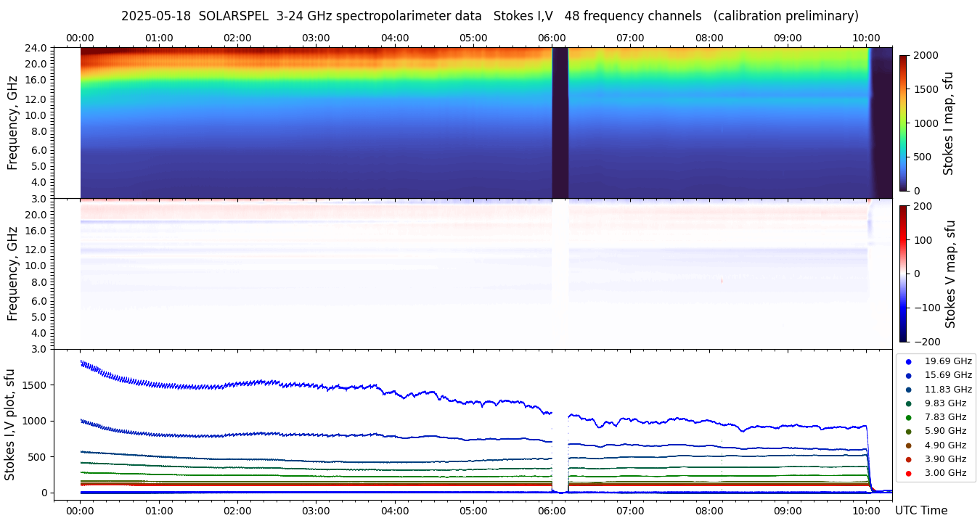Click the 15.69 GHz legend marker dot
This screenshot has height=526, width=980.
908,375
